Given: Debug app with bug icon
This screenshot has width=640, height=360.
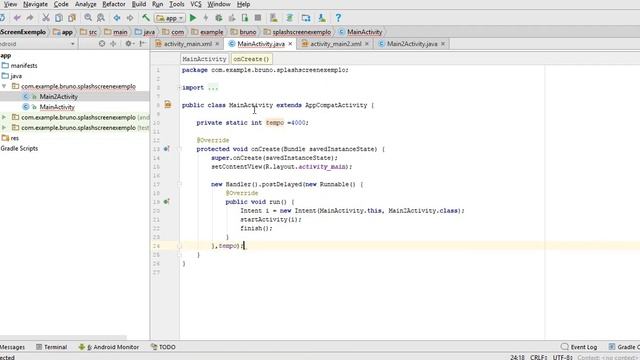Looking at the screenshot, I should (219, 18).
